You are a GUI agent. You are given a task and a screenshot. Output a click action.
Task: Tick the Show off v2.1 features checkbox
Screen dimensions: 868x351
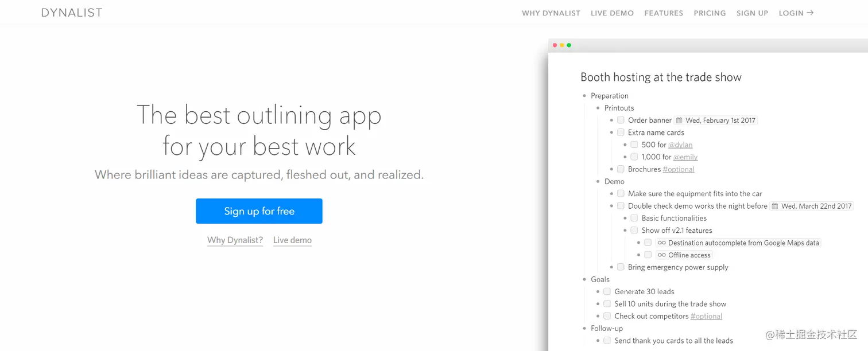(634, 230)
